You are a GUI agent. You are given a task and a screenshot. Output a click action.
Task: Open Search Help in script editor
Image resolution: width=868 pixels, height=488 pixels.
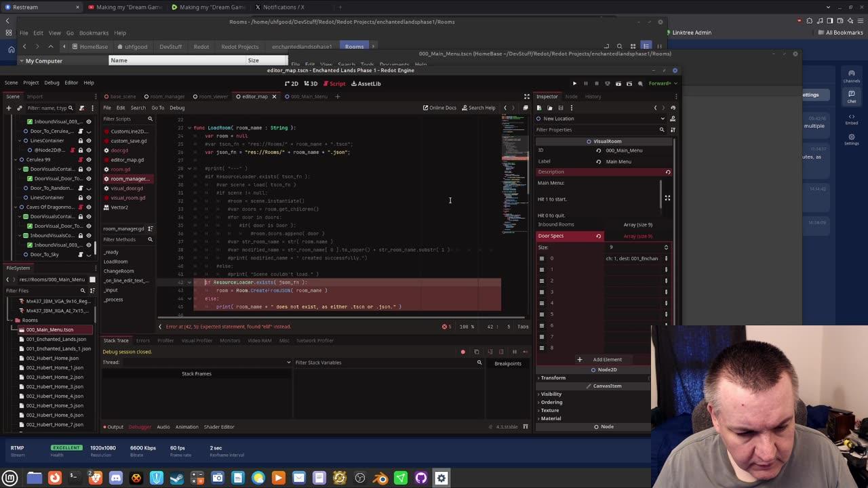[x=479, y=108]
